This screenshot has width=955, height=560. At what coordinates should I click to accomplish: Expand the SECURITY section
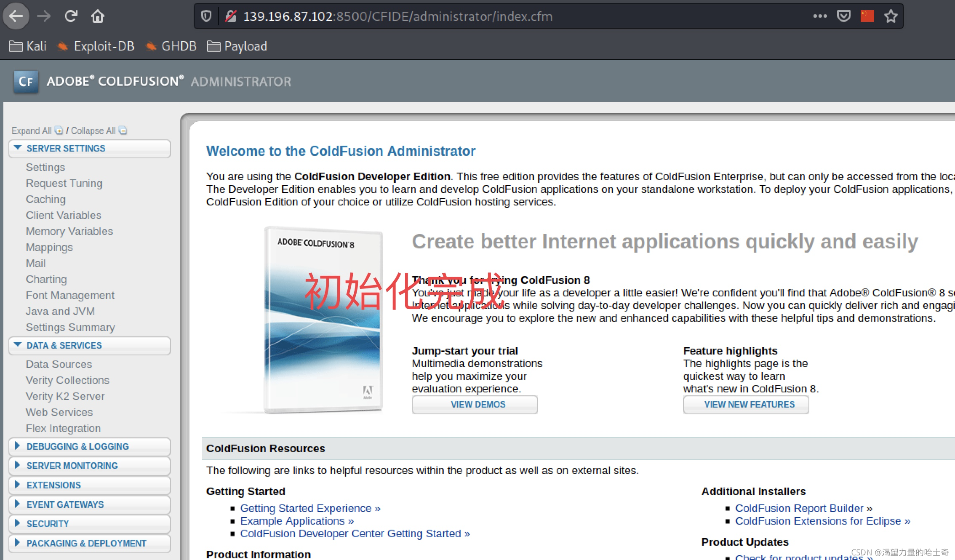pos(90,524)
